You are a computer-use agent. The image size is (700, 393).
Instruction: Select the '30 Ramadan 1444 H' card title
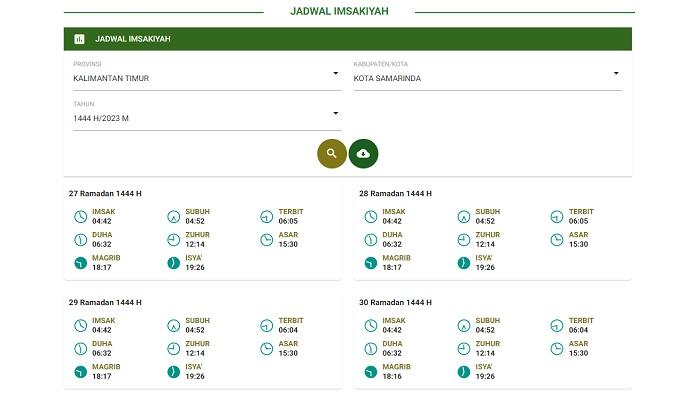click(395, 302)
